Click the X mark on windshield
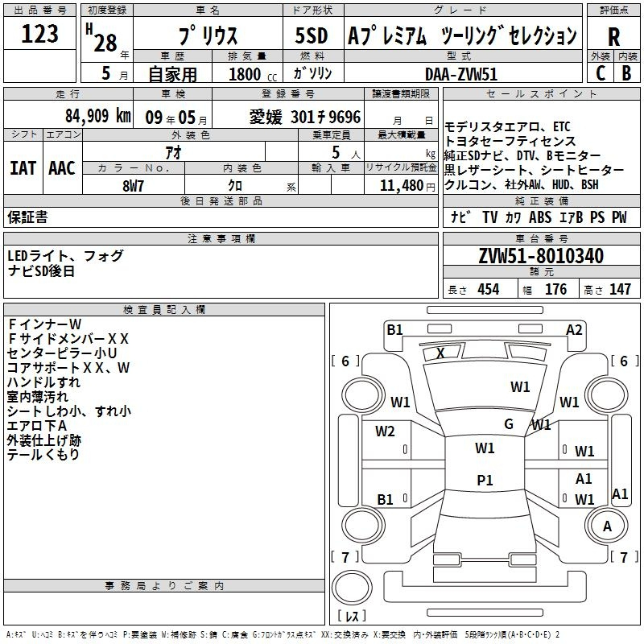The height and width of the screenshot is (644, 644). [x=440, y=353]
